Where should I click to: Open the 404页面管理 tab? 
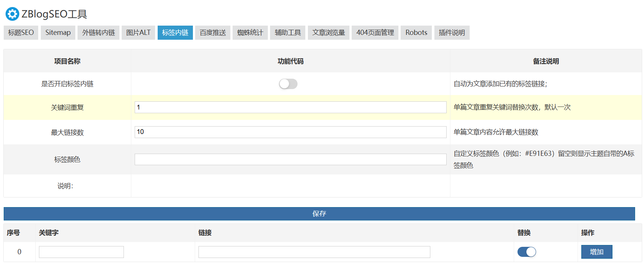[375, 33]
